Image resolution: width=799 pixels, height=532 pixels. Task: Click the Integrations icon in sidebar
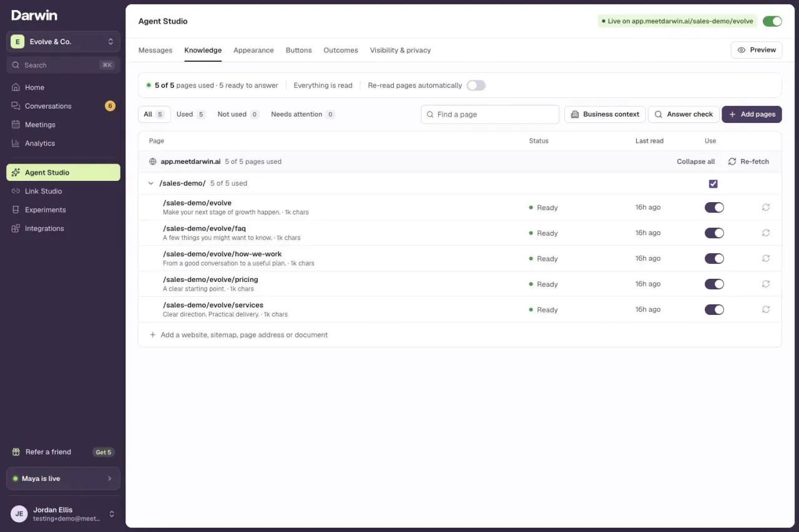point(16,229)
